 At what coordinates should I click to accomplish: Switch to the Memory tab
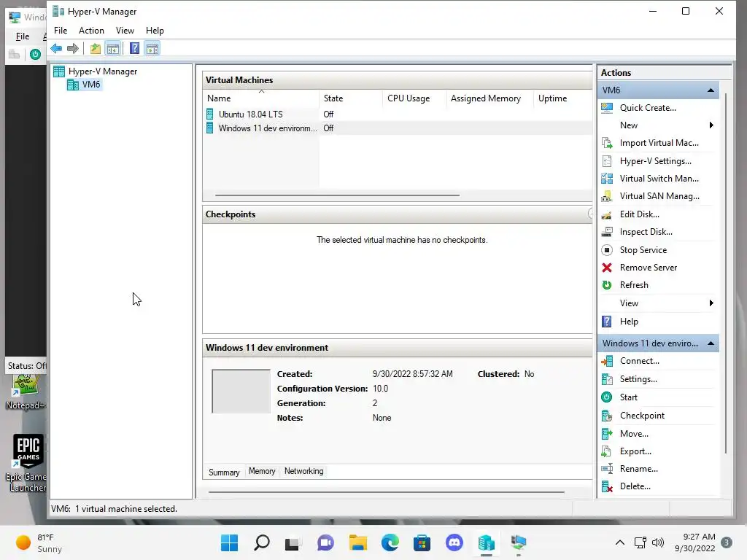pos(262,472)
